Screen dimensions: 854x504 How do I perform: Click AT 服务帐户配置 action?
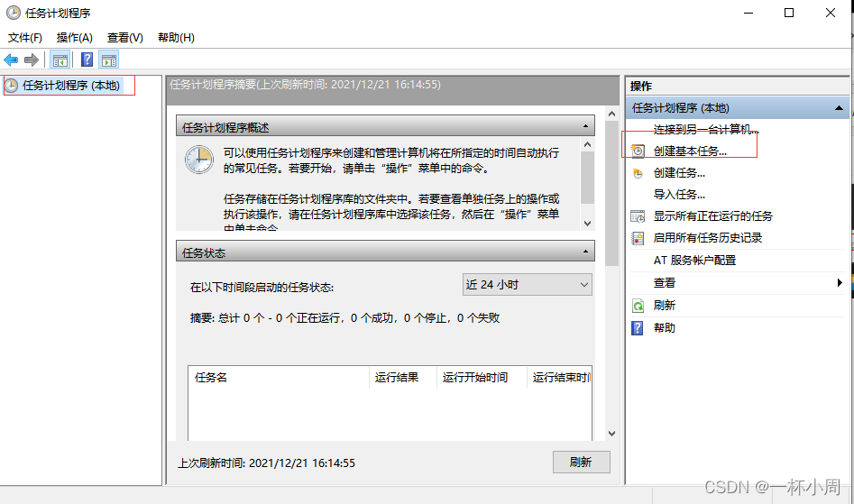694,261
